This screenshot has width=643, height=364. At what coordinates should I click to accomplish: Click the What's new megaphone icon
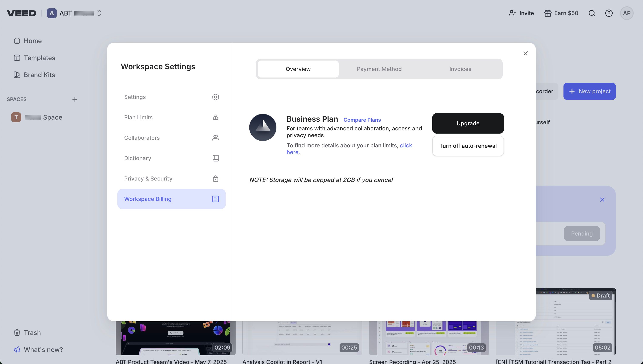click(17, 350)
